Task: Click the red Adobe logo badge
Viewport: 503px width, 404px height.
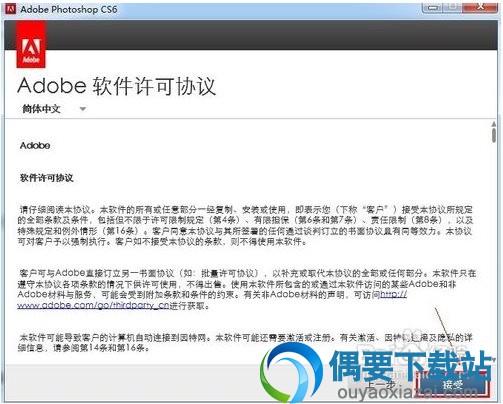Action: click(31, 45)
